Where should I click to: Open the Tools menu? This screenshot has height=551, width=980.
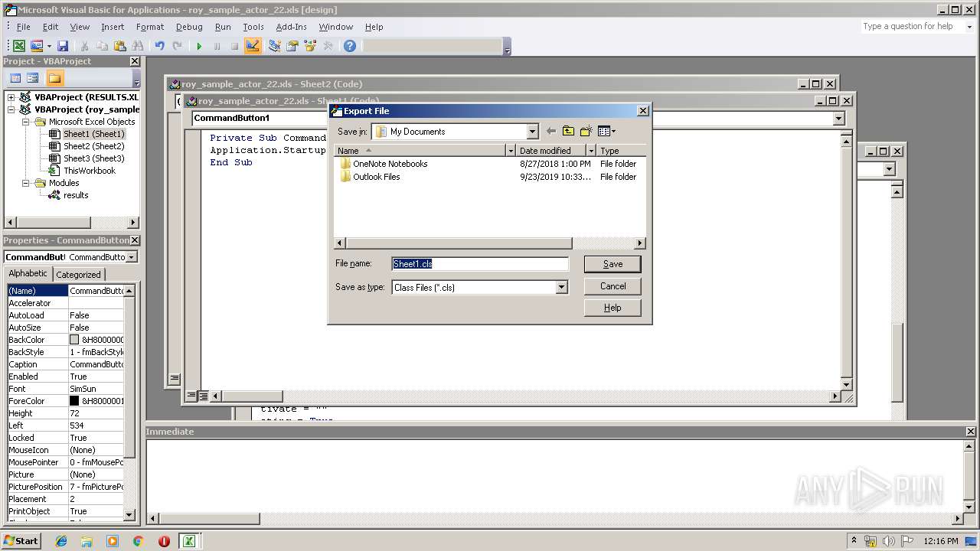253,27
